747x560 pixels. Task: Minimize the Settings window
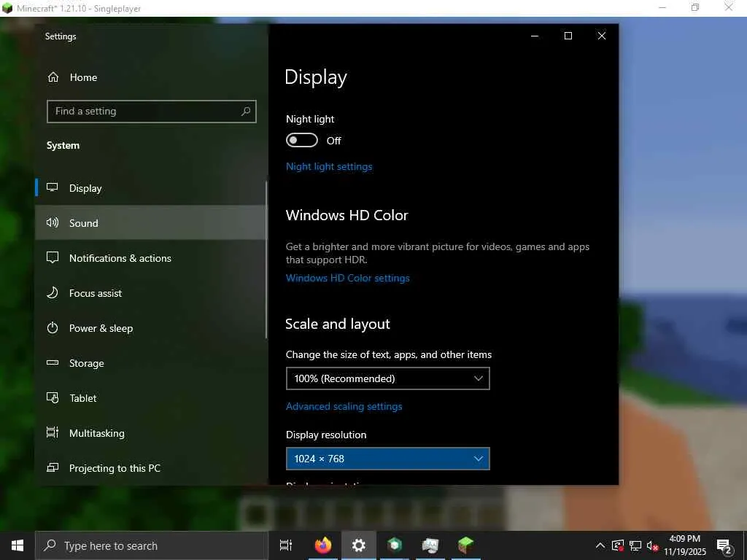[535, 36]
